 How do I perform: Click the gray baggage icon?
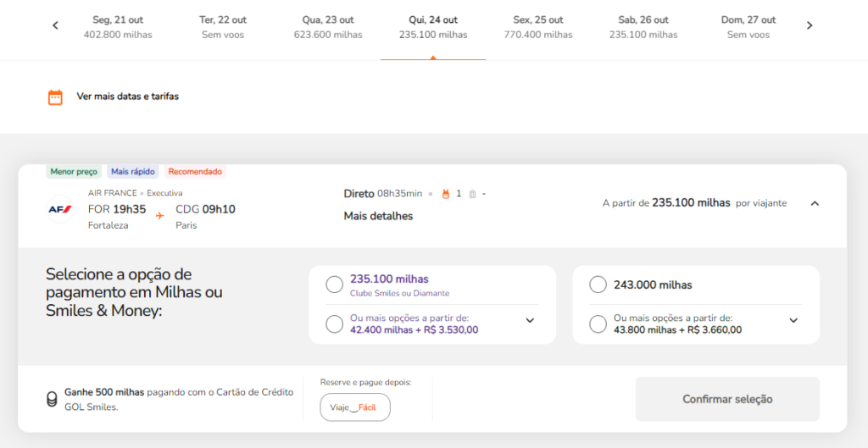point(472,194)
